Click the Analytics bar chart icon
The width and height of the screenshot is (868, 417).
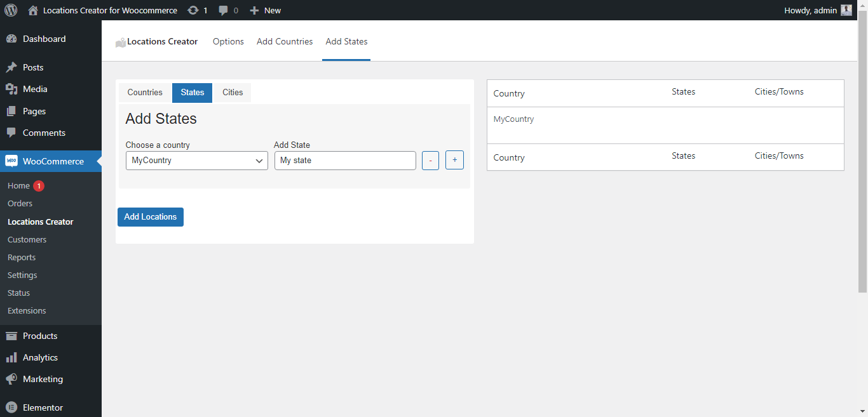(11, 357)
